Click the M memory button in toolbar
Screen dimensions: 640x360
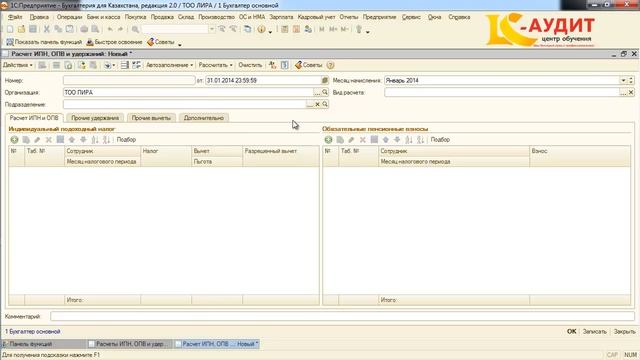click(x=322, y=29)
